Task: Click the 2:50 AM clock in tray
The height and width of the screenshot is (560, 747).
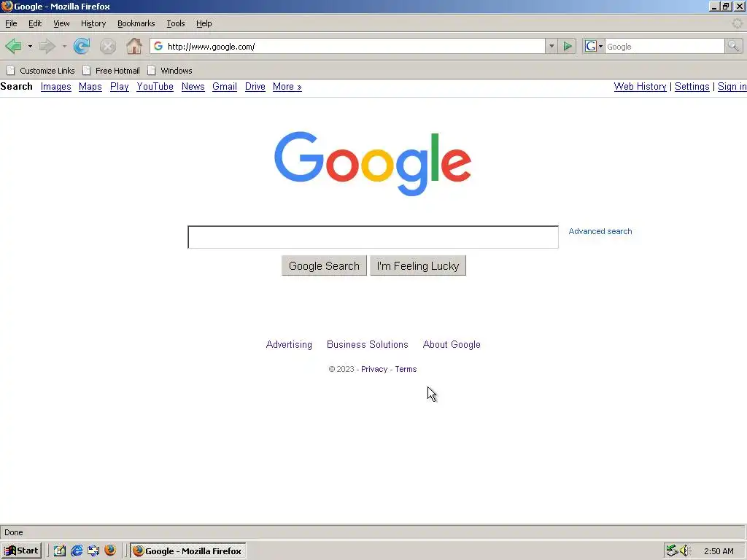Action: (x=719, y=551)
